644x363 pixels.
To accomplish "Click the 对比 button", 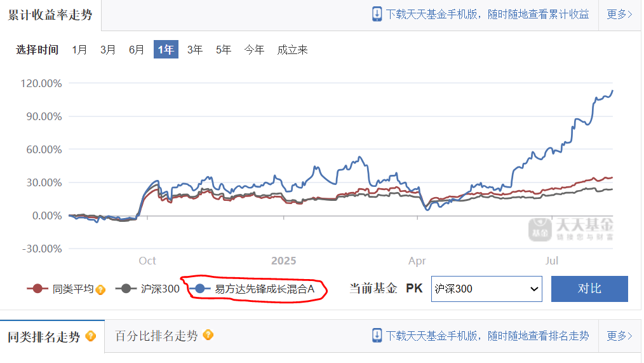I will click(589, 289).
